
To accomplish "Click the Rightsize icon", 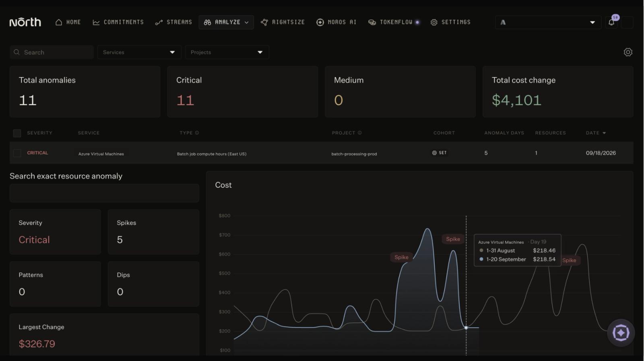I will click(264, 23).
